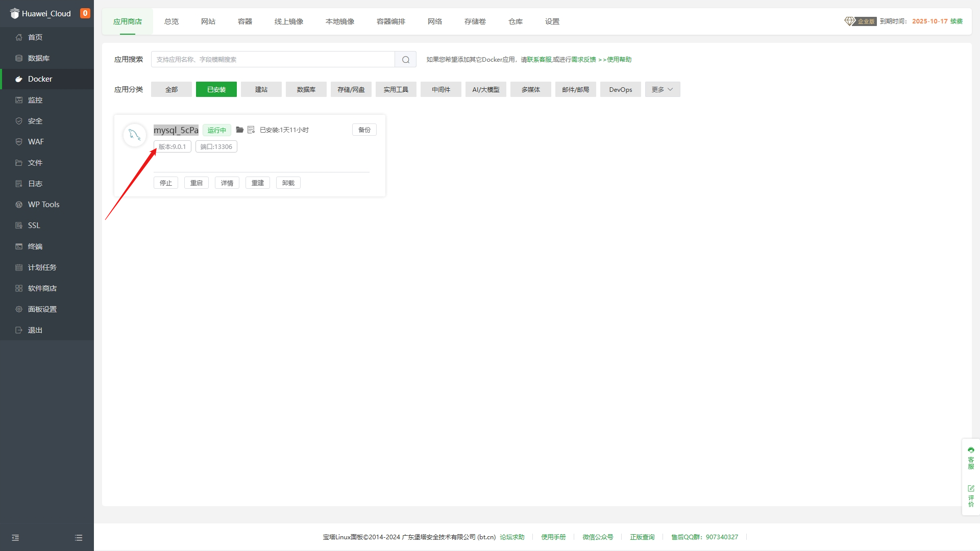The height and width of the screenshot is (551, 980).
Task: Click the 续费 renew link
Action: [x=957, y=21]
